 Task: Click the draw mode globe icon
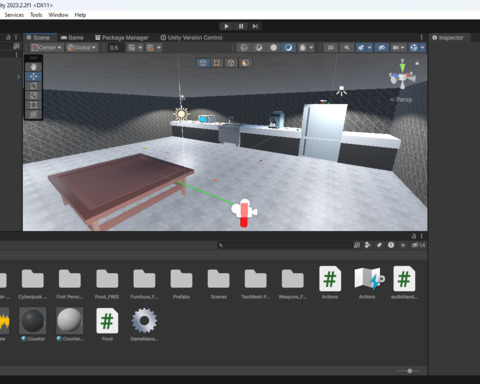tap(244, 48)
